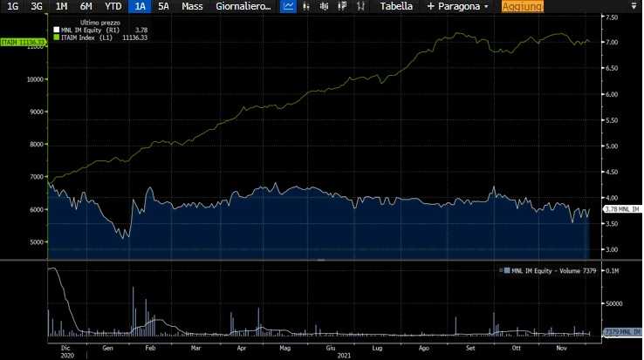Switch to the 5A time range
This screenshot has width=644, height=360.
tap(163, 7)
